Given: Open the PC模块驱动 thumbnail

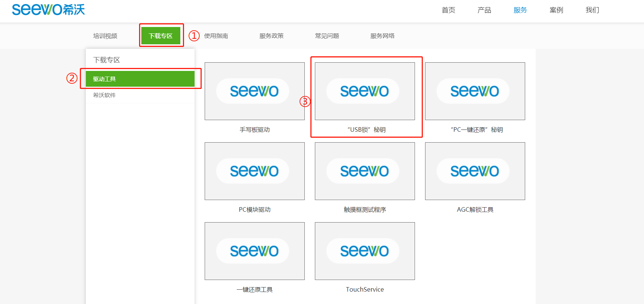Looking at the screenshot, I should (255, 171).
